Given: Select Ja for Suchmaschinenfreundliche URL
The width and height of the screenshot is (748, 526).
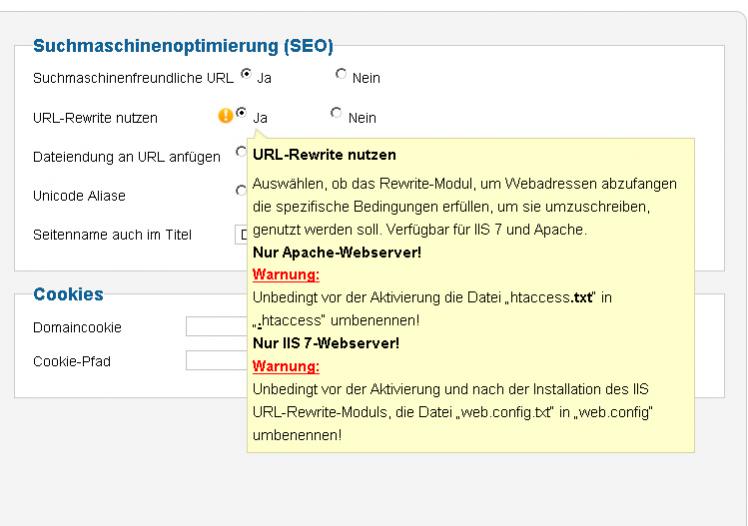Looking at the screenshot, I should 246,75.
